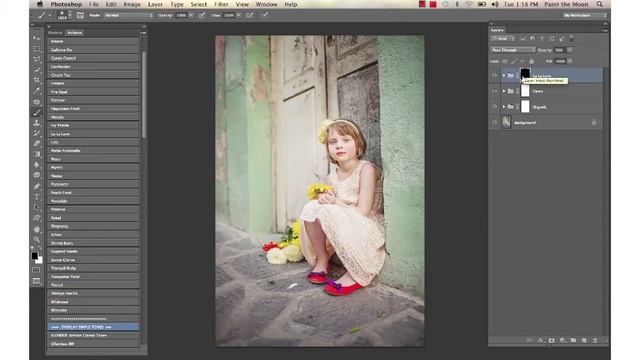Open the Layer menu
This screenshot has height=360, width=640.
(x=155, y=4)
